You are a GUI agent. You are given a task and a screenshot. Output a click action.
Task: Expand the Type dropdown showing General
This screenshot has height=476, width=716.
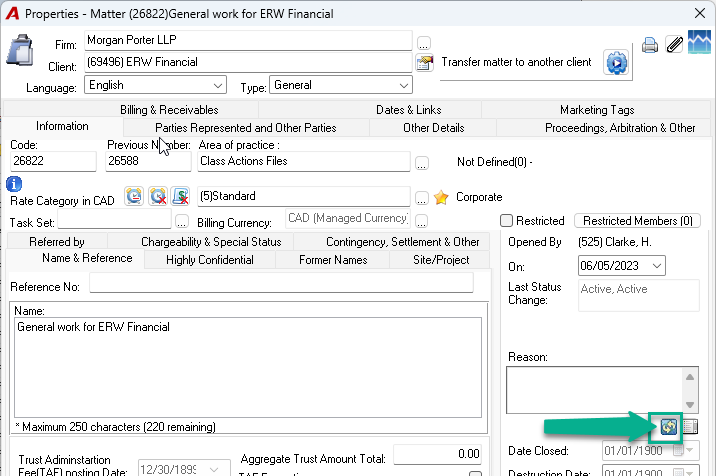(x=404, y=85)
